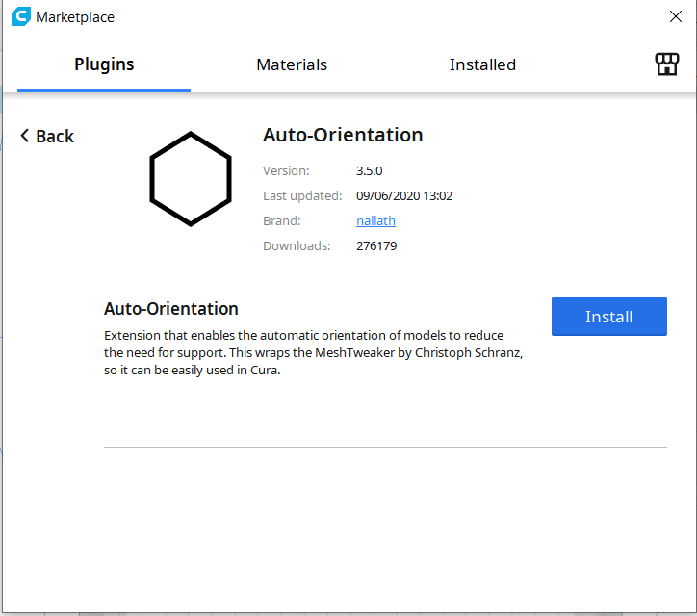
Task: Install the Auto-Orientation plugin
Action: pos(608,317)
